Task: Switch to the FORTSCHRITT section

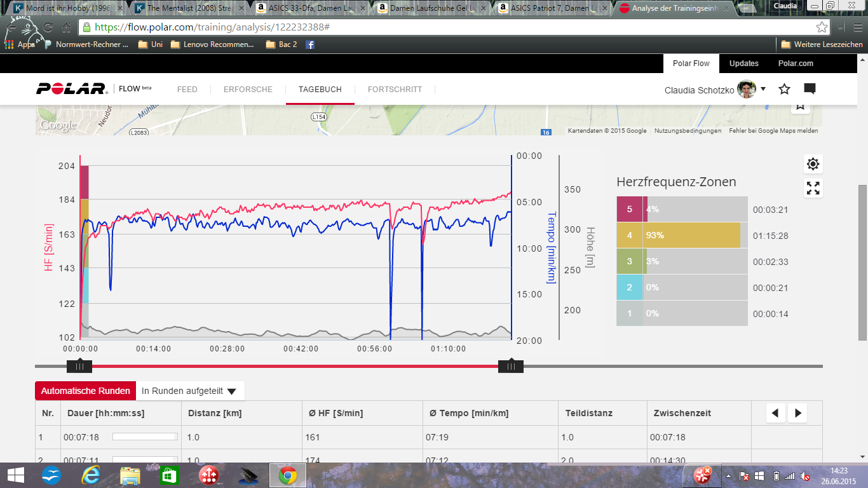Action: point(395,90)
